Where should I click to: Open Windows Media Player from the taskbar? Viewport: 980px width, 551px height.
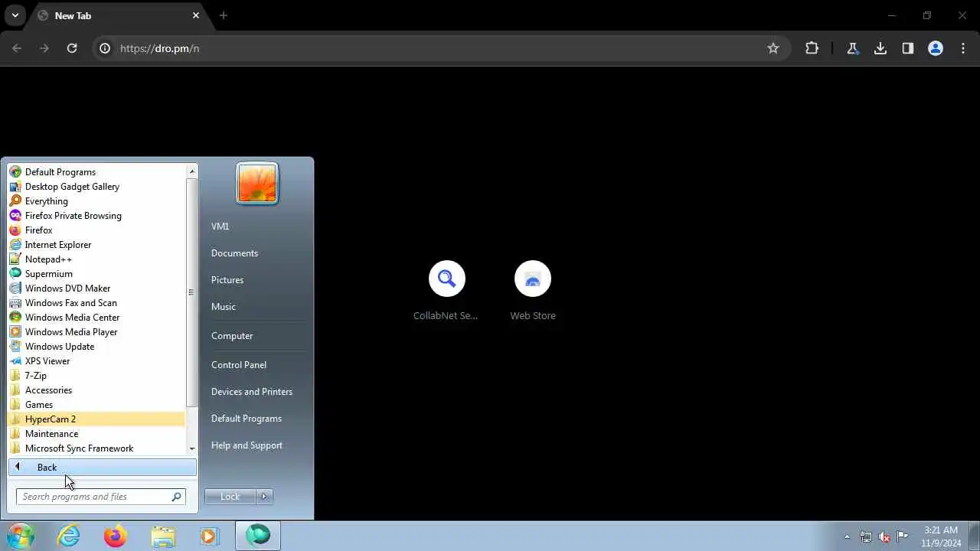point(209,536)
